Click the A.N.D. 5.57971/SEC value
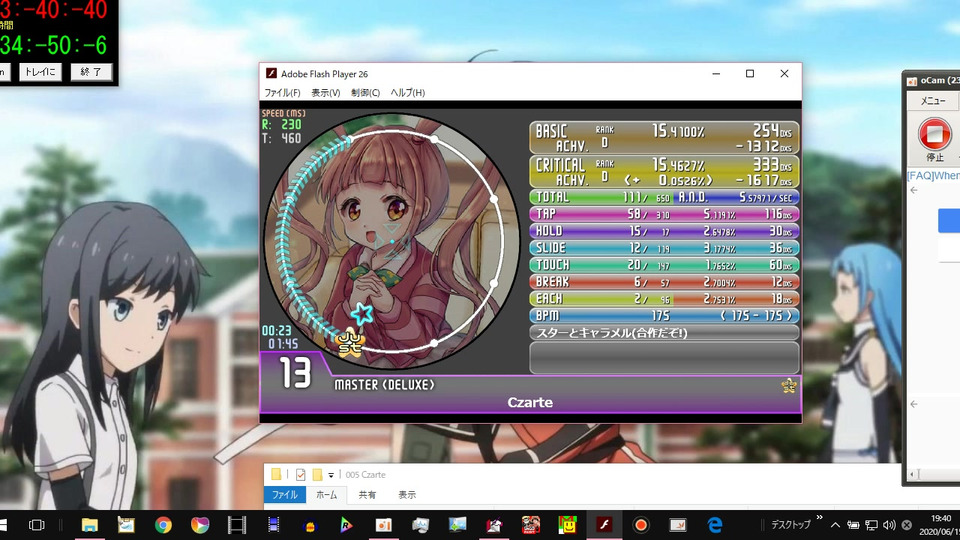 pos(737,197)
